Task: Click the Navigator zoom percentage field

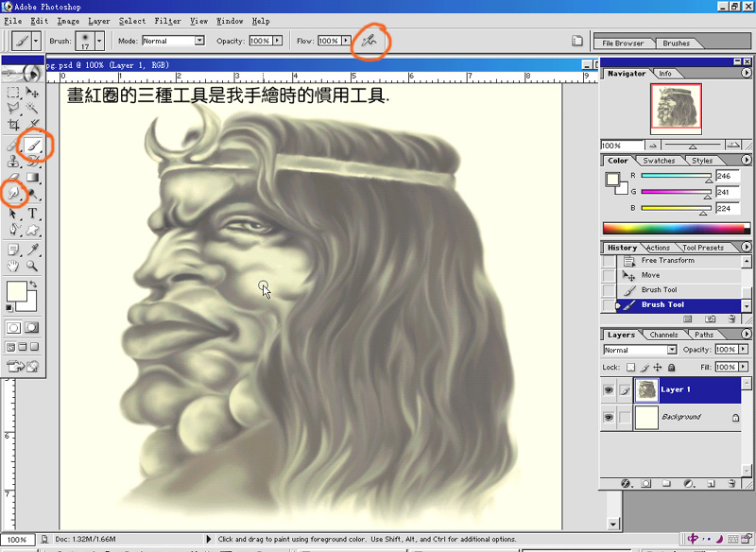Action: point(622,146)
